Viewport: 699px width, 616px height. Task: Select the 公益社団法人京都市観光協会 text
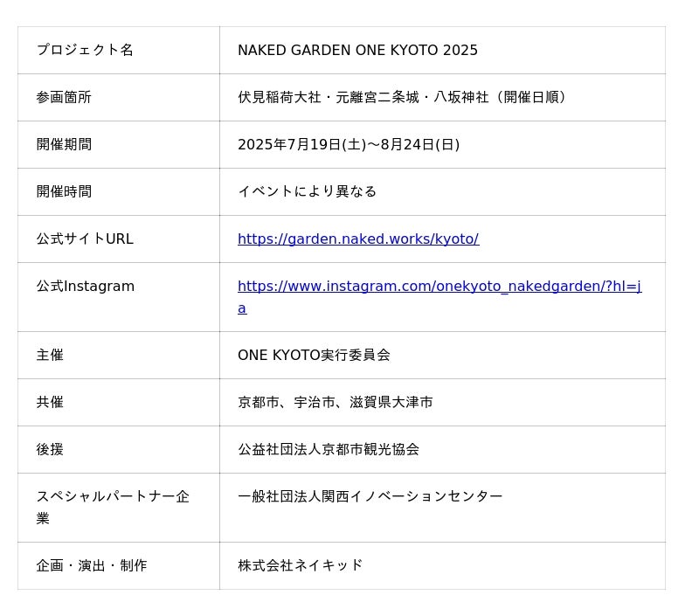pyautogui.click(x=328, y=449)
